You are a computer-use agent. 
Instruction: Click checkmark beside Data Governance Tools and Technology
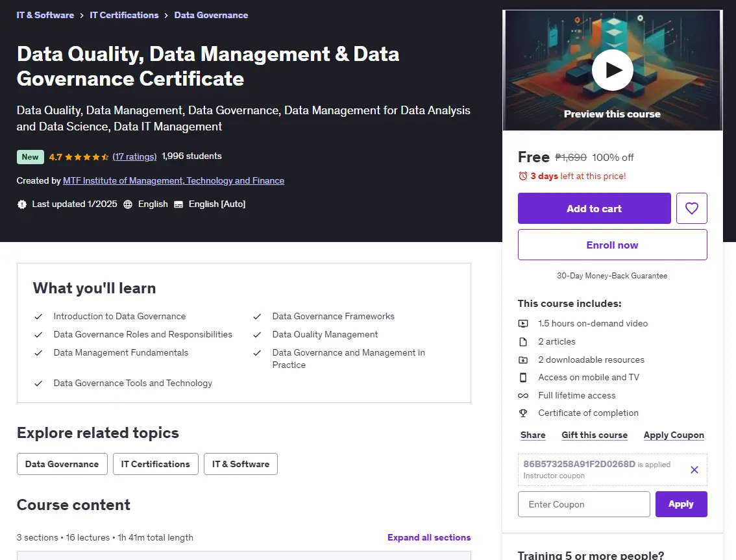pos(38,383)
